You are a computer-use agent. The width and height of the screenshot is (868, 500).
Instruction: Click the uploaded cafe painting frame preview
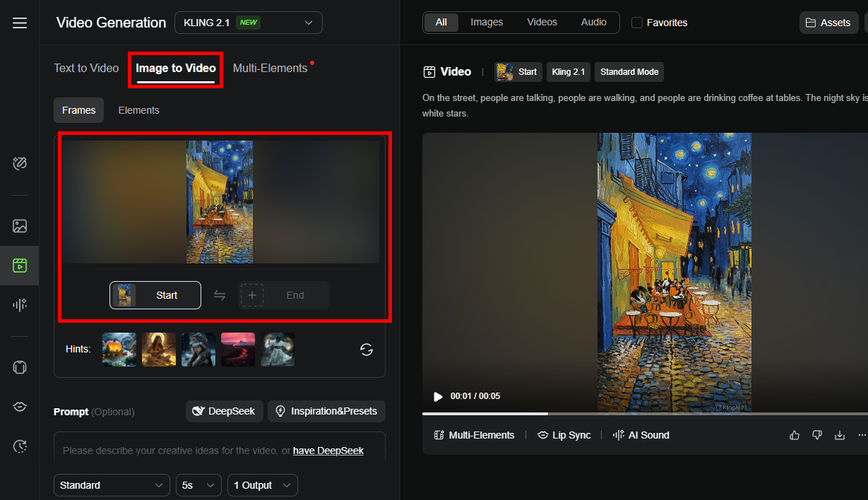point(220,202)
